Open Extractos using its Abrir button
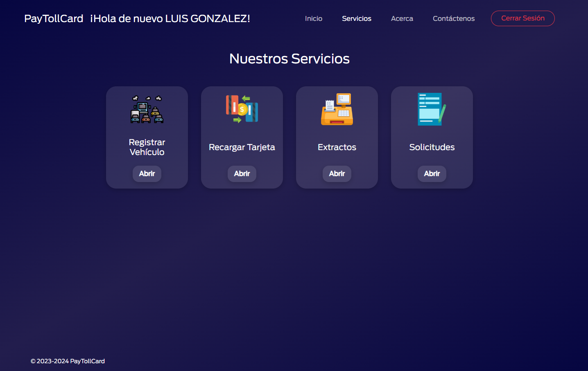588x371 pixels. 337,173
